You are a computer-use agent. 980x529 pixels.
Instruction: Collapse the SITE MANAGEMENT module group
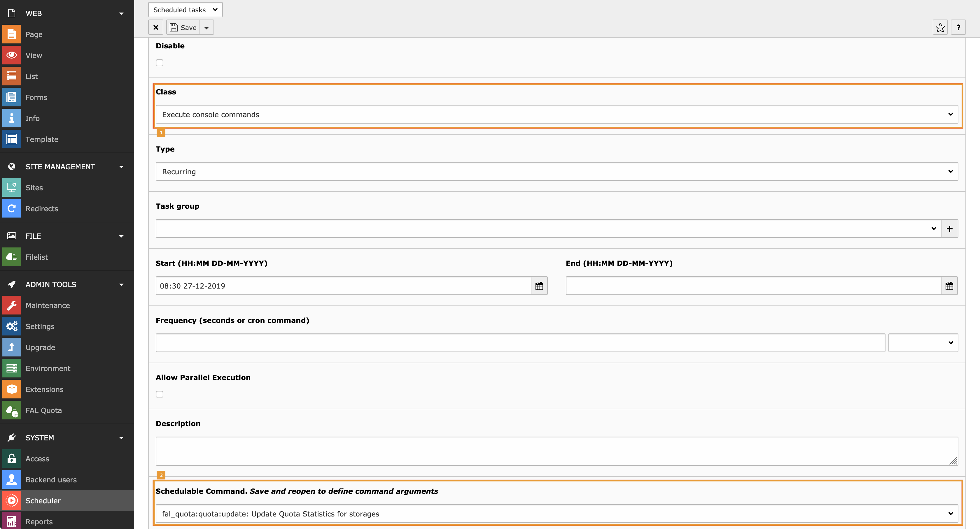tap(121, 166)
